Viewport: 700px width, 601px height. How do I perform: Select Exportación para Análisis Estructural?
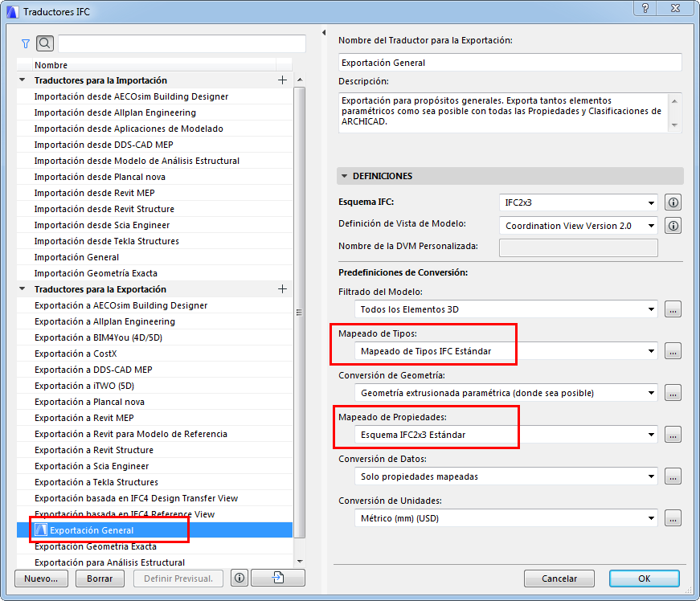click(154, 562)
